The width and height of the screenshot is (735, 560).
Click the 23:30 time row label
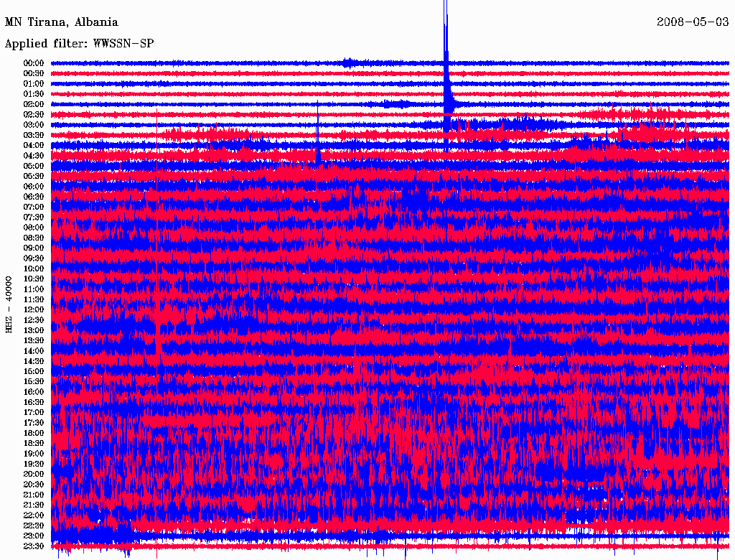click(x=34, y=546)
